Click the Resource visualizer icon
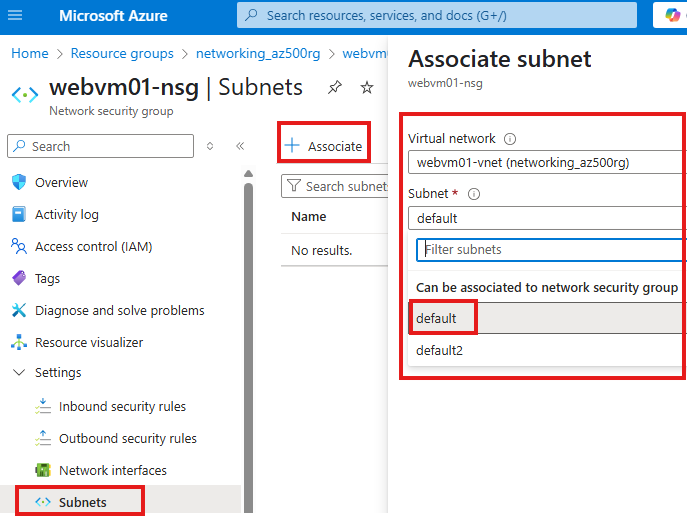This screenshot has height=516, width=687. (x=19, y=342)
